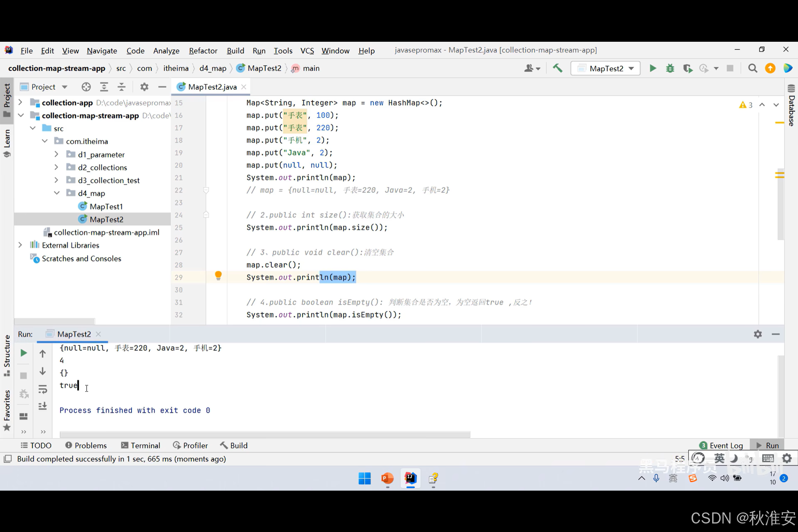
Task: Start the Debug bug icon
Action: tap(670, 68)
